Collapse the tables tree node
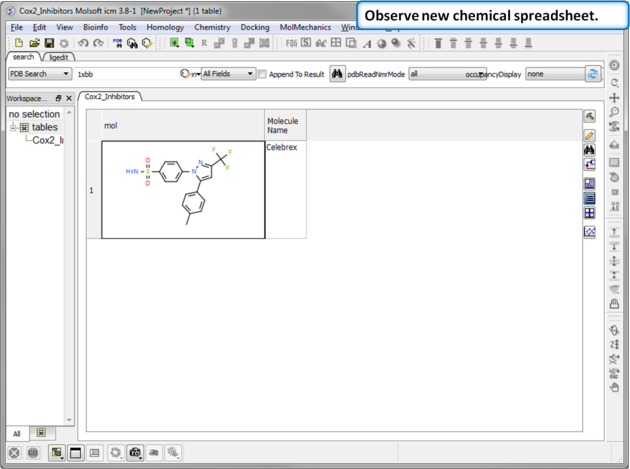 (x=14, y=128)
